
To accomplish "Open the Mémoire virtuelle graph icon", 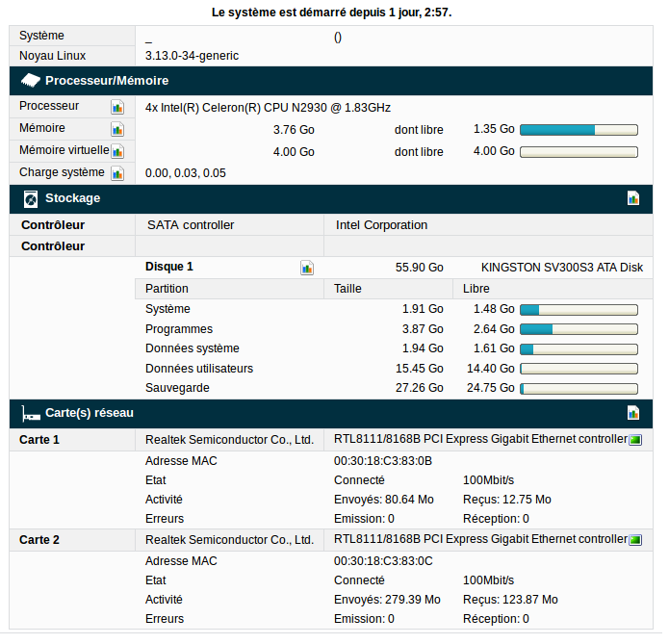I will click(x=118, y=152).
